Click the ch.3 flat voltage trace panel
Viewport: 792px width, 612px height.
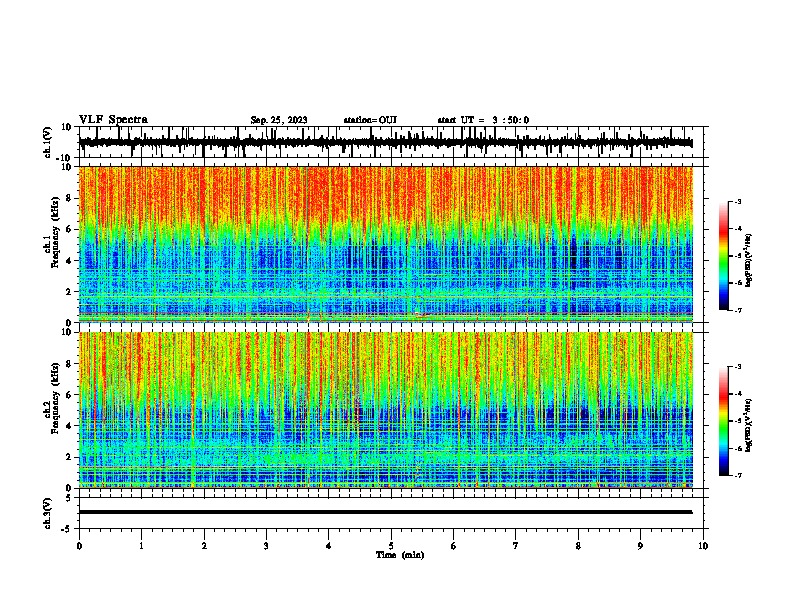(393, 513)
